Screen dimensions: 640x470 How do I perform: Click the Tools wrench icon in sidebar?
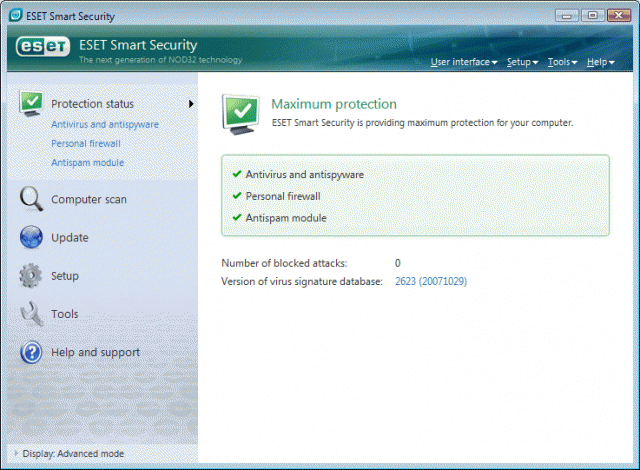[31, 314]
